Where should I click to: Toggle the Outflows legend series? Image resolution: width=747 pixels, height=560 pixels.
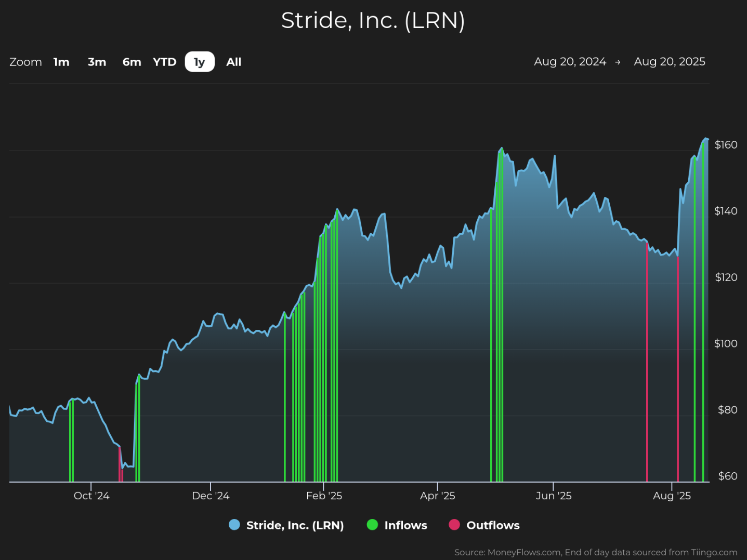[484, 525]
